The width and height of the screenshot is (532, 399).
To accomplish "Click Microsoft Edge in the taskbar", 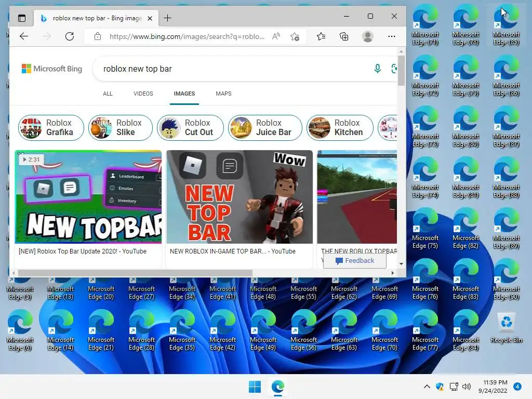I will pyautogui.click(x=278, y=387).
